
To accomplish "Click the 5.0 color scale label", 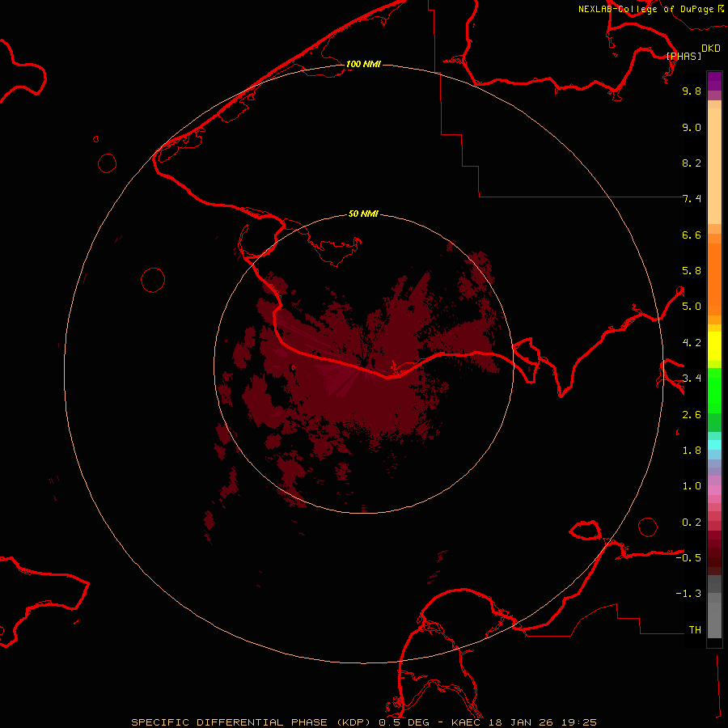I will [692, 307].
